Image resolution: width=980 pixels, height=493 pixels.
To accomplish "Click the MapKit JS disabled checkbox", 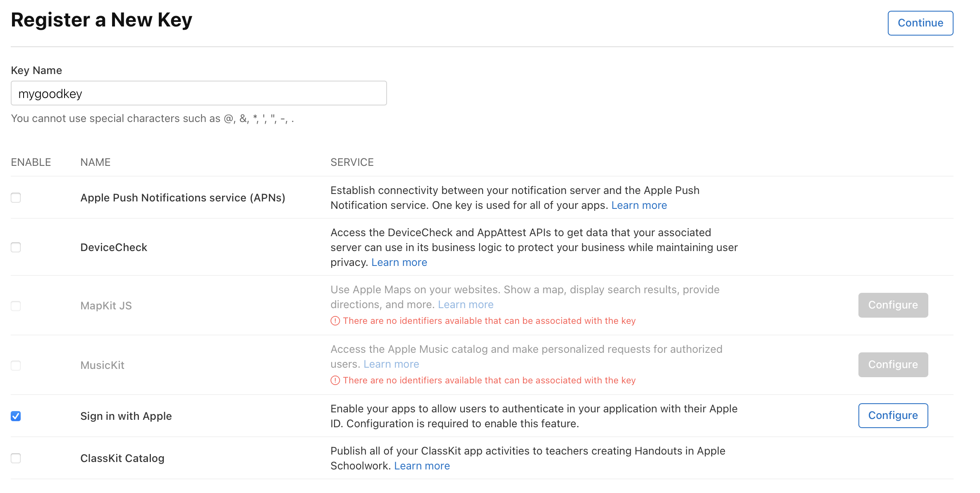I will point(16,306).
